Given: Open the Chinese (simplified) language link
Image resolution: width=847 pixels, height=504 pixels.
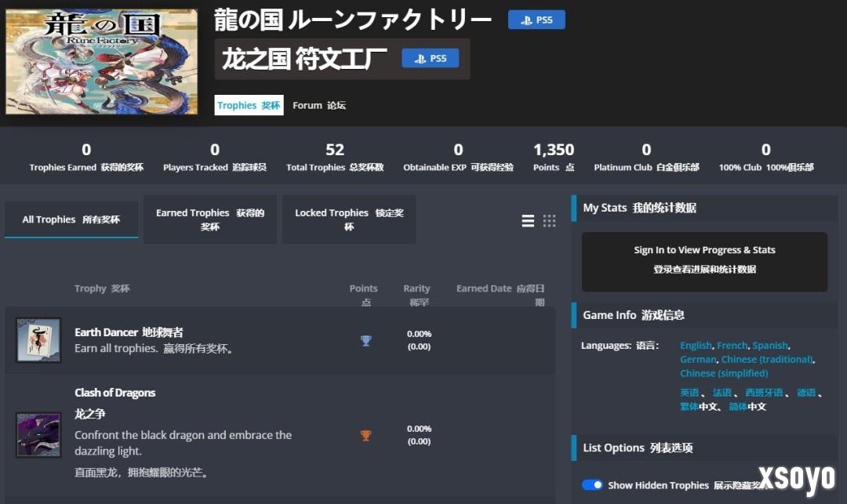Looking at the screenshot, I should click(723, 373).
